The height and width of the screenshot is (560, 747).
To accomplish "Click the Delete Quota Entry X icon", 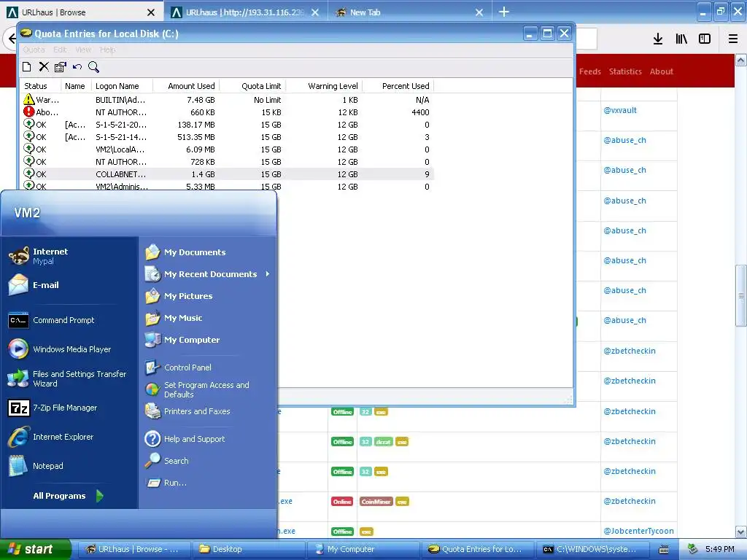I will click(x=43, y=67).
